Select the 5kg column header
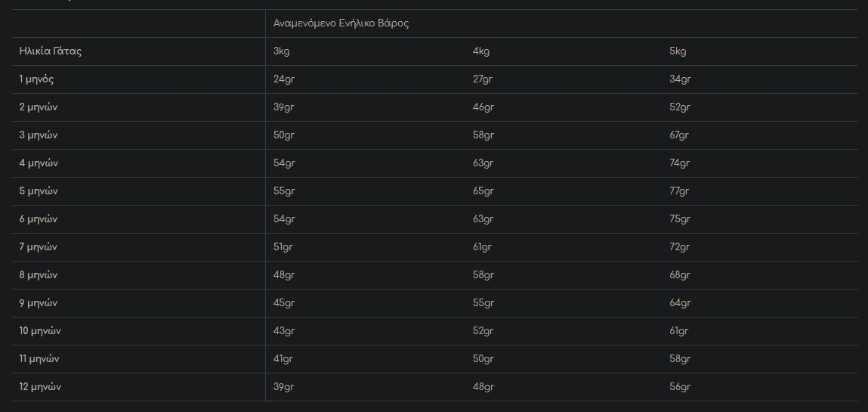Viewport: 868px width, 412px height. point(678,51)
